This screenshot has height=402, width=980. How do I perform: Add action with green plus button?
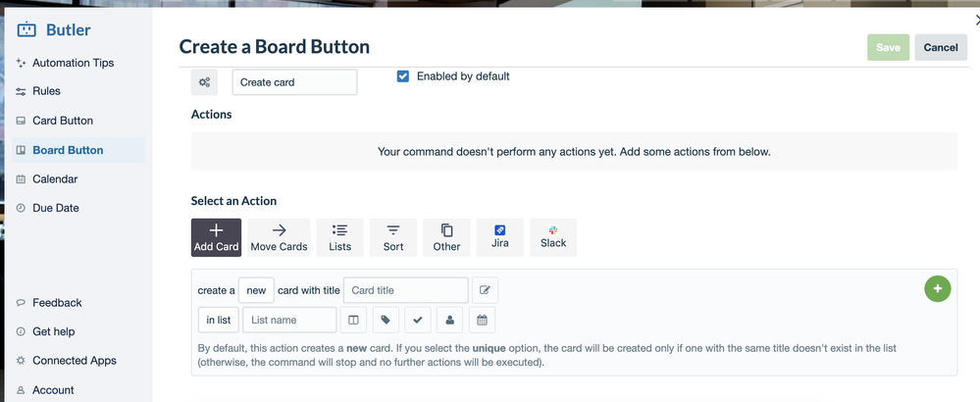938,288
